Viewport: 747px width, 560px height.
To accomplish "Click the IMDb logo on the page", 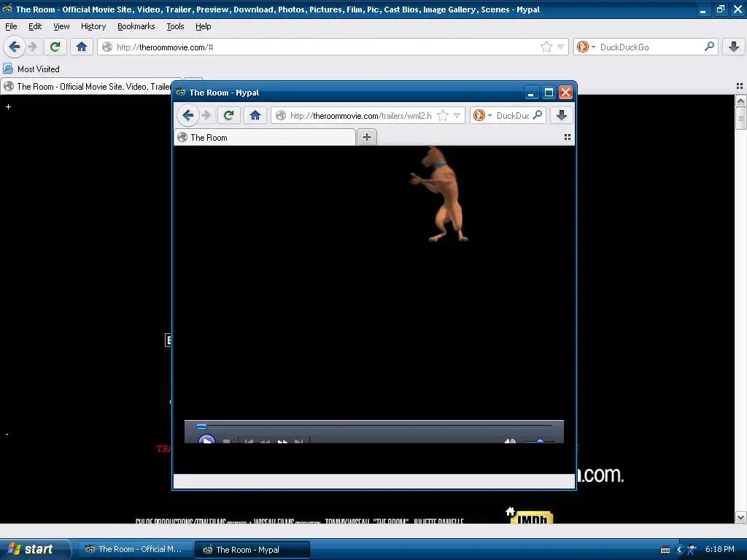I will pyautogui.click(x=532, y=518).
